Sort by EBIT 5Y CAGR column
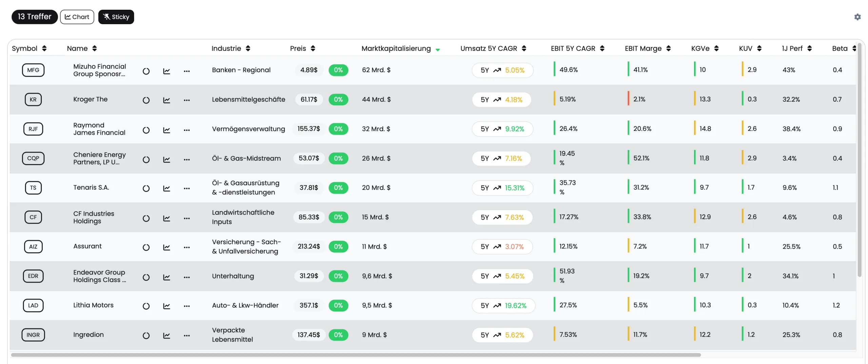Image resolution: width=868 pixels, height=364 pixels. (x=577, y=48)
